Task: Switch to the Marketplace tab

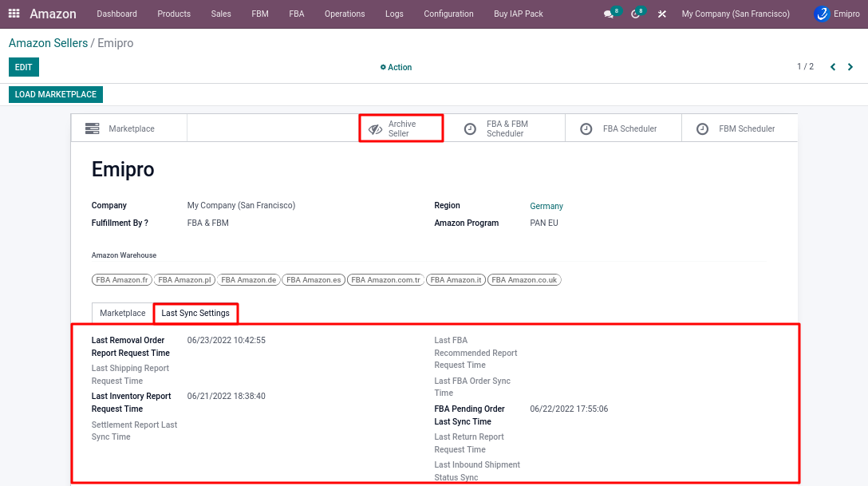Action: point(123,314)
